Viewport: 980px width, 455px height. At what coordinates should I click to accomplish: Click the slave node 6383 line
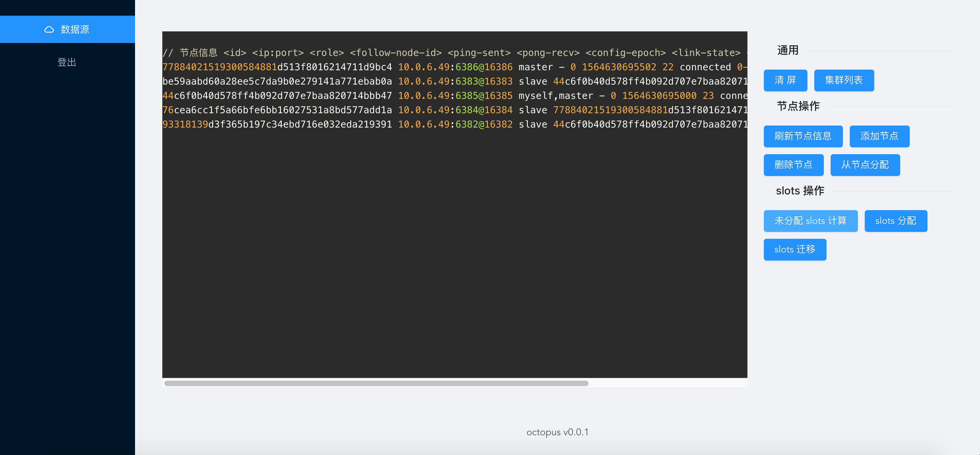(x=454, y=82)
